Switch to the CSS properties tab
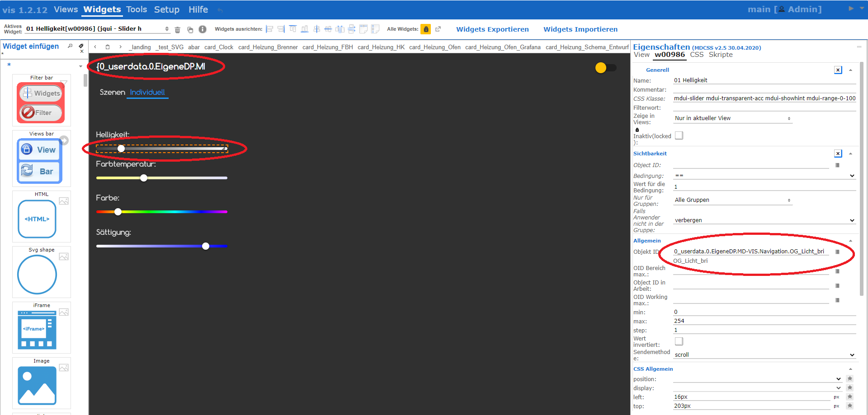Viewport: 868px width, 415px height. tap(697, 55)
